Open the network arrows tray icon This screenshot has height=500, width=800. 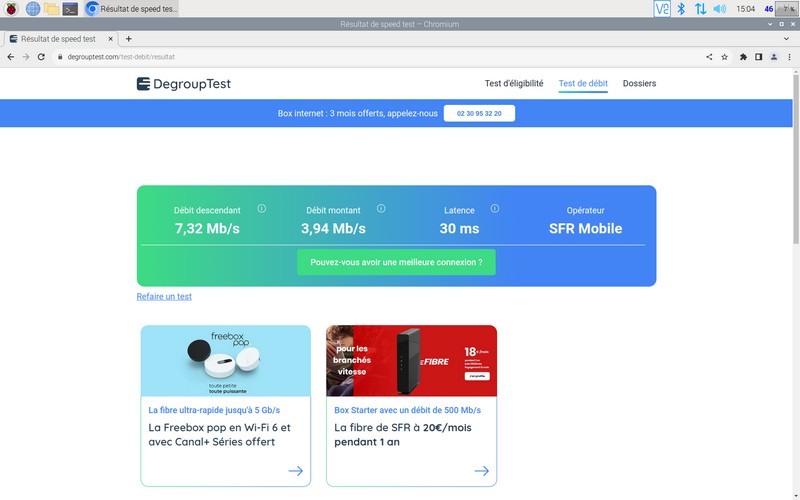pos(701,9)
